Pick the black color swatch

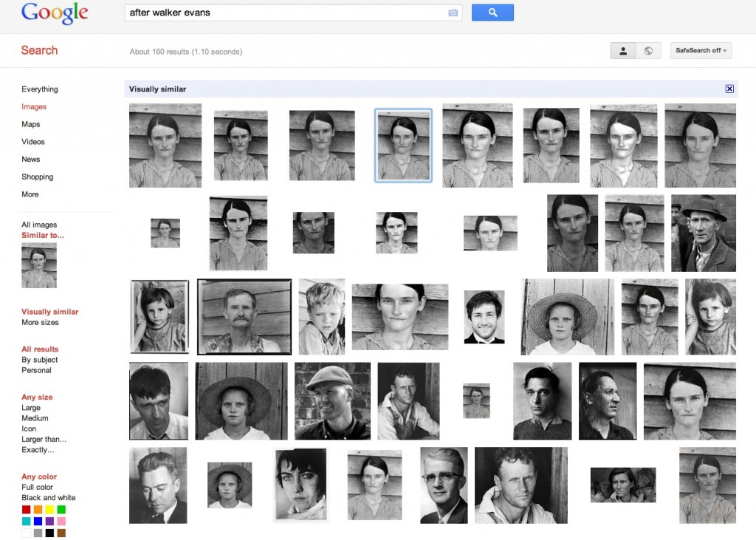tap(49, 533)
